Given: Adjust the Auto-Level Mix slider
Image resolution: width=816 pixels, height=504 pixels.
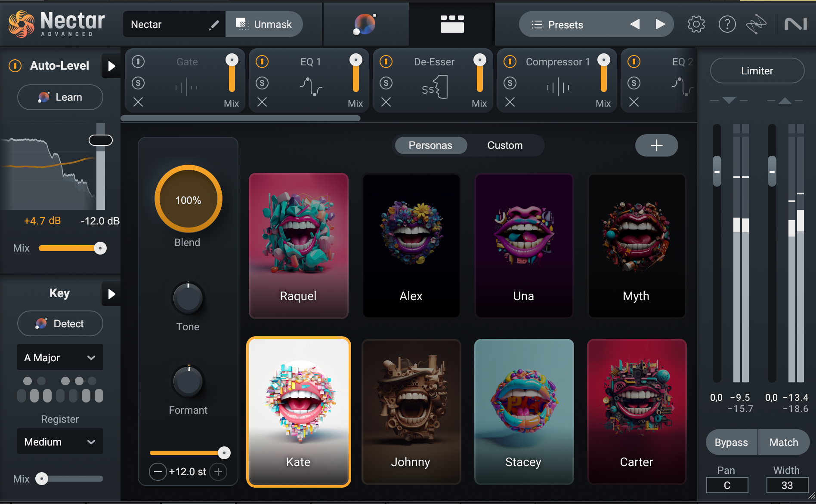Looking at the screenshot, I should click(x=72, y=248).
